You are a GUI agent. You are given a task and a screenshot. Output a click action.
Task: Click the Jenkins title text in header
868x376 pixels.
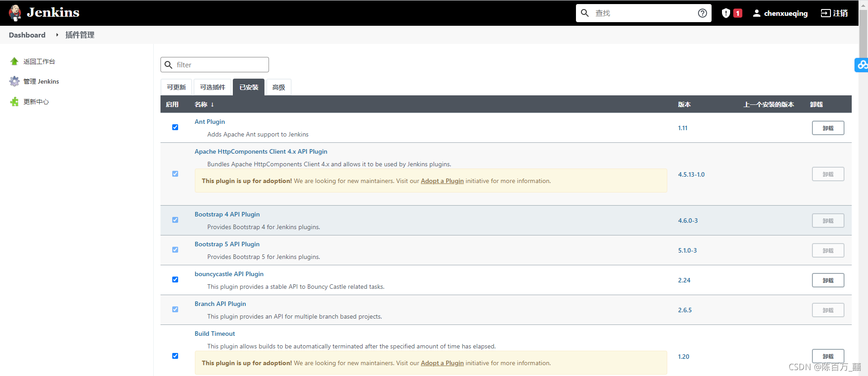[53, 12]
